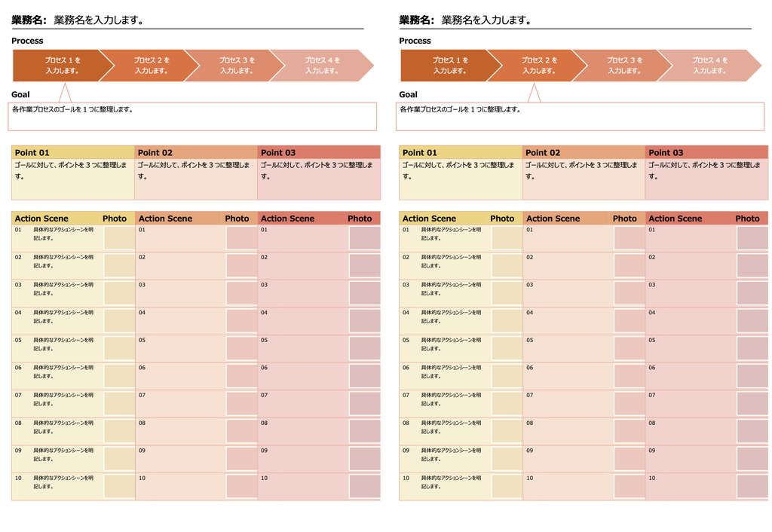The image size is (772, 532).
Task: Select the プロセス 4 chevron on left page
Action: pyautogui.click(x=321, y=66)
